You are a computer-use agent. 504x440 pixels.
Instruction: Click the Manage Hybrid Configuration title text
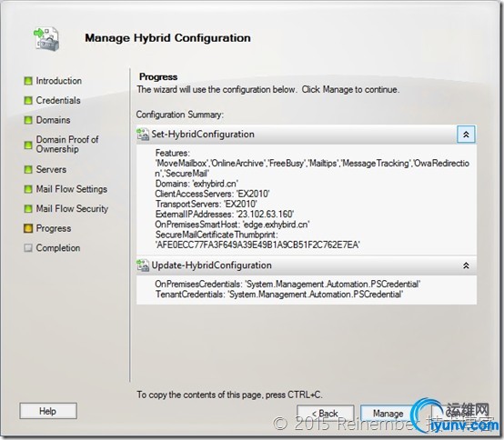(x=167, y=38)
